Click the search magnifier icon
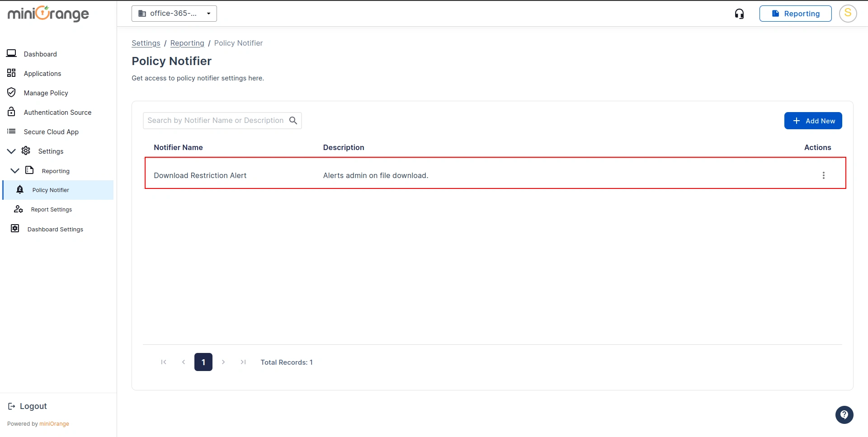868x437 pixels. [x=293, y=120]
